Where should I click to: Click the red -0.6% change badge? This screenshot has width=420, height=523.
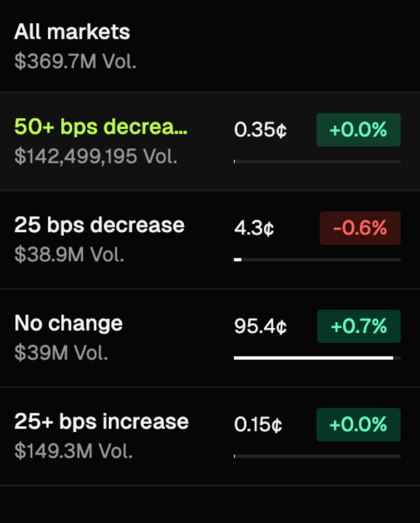(360, 228)
